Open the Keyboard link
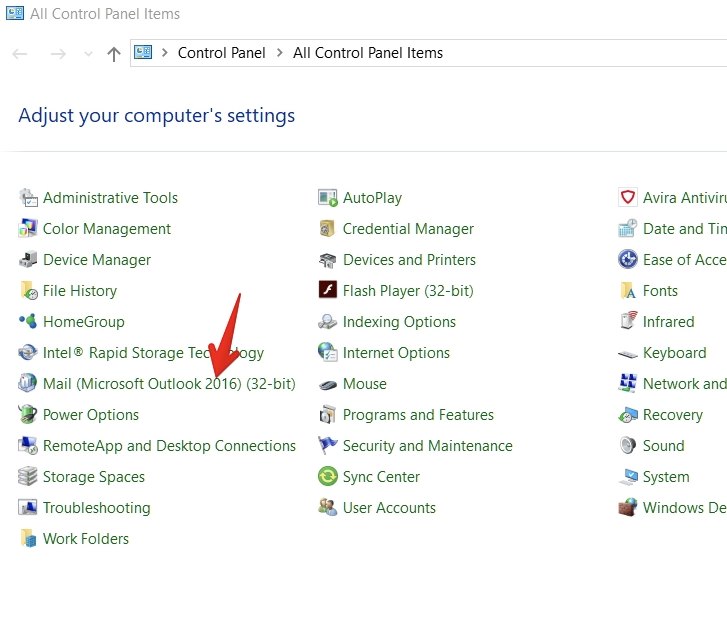727x618 pixels. click(x=675, y=353)
